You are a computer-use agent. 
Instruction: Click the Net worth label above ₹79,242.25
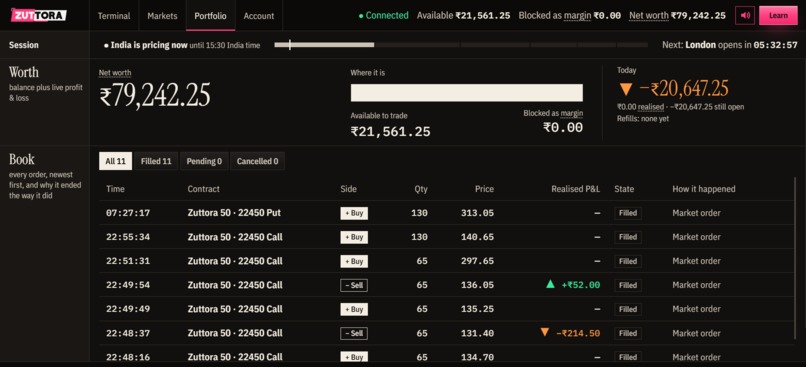click(x=115, y=73)
